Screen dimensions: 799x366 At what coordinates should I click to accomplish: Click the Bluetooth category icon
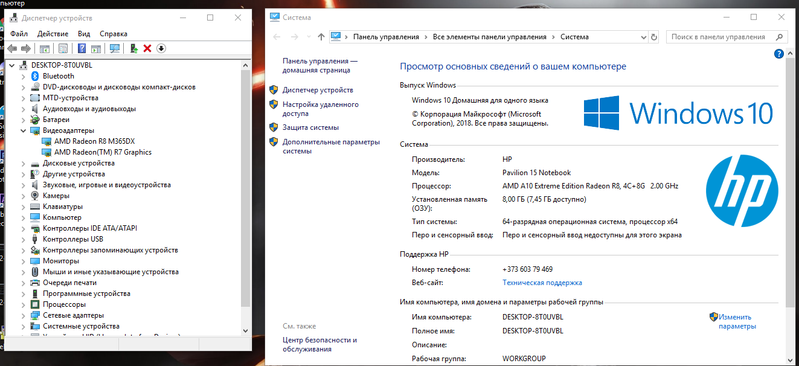(35, 76)
